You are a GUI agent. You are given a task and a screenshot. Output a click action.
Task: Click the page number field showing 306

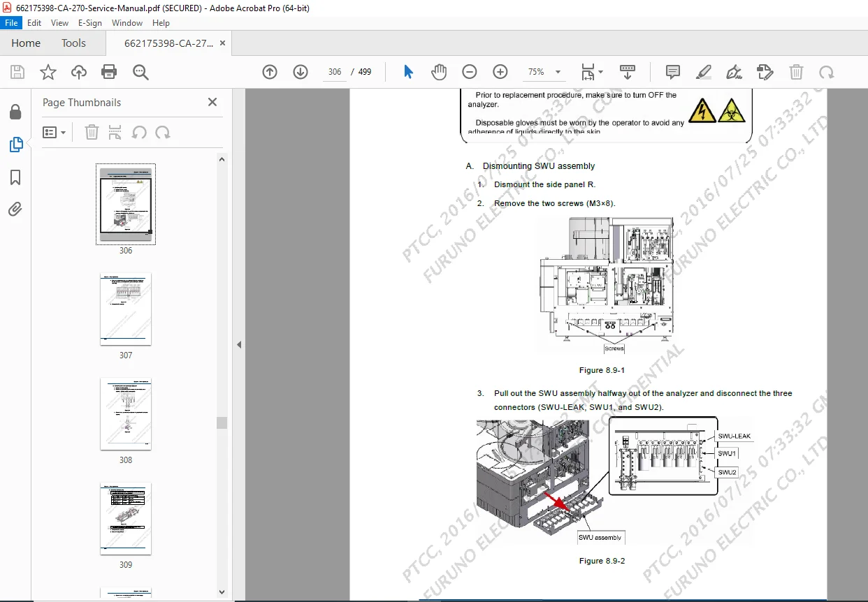tap(335, 72)
